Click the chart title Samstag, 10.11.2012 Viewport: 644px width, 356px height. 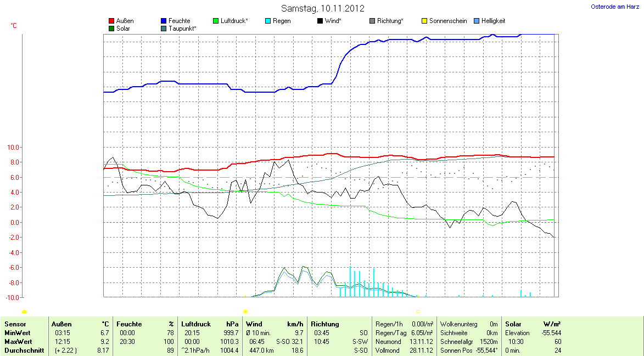(x=322, y=8)
